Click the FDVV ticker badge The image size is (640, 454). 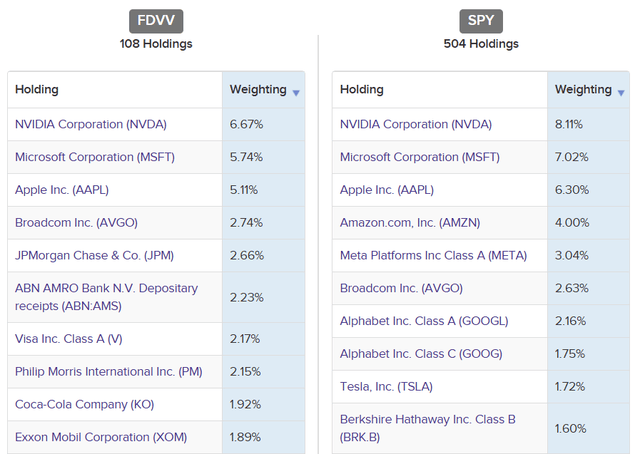pyautogui.click(x=155, y=22)
